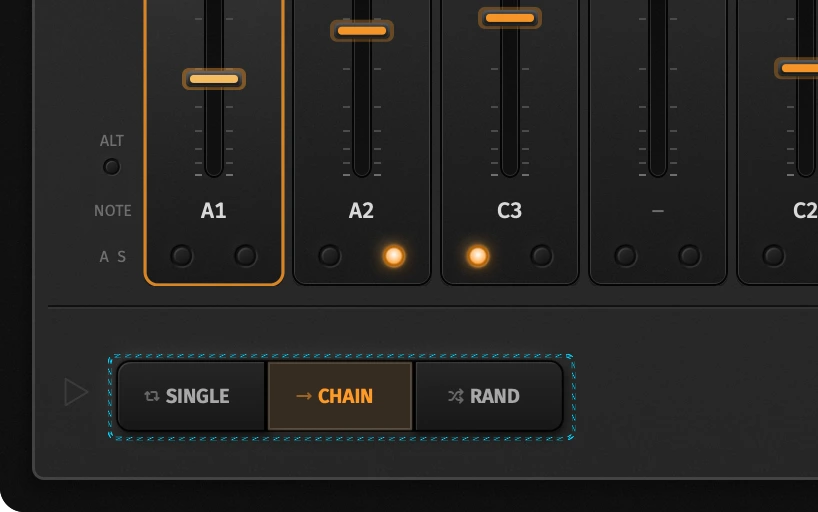818x512 pixels.
Task: Select CHAIN playback mode
Action: pyautogui.click(x=340, y=396)
